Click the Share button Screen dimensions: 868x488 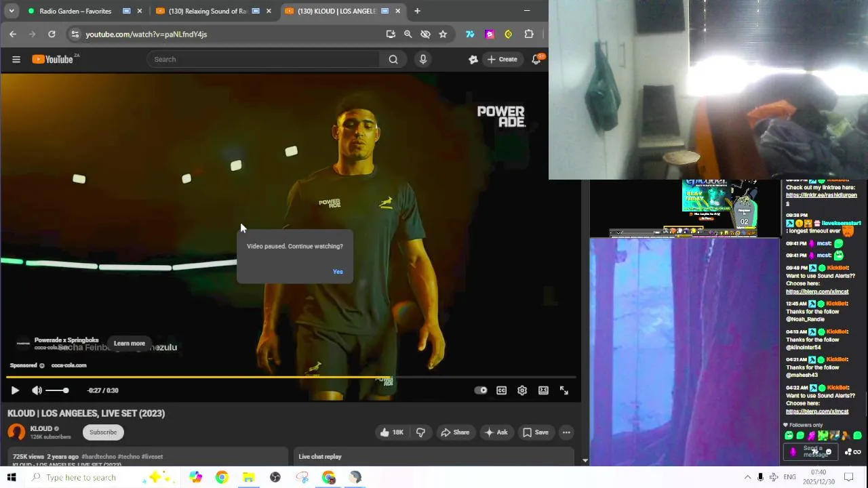[454, 432]
